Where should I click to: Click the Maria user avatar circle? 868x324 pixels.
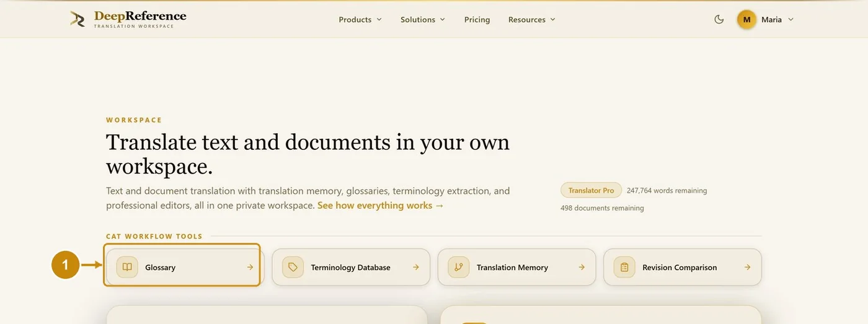(x=746, y=19)
